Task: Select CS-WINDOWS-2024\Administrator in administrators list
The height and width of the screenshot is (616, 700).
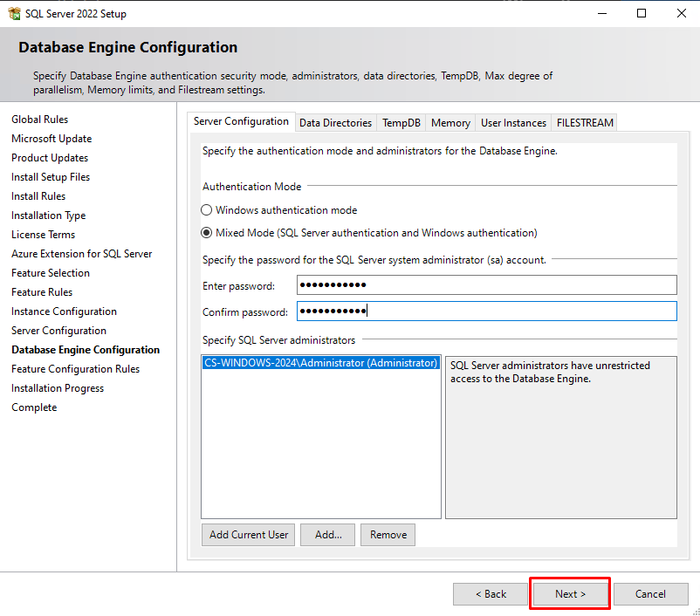Action: [319, 363]
